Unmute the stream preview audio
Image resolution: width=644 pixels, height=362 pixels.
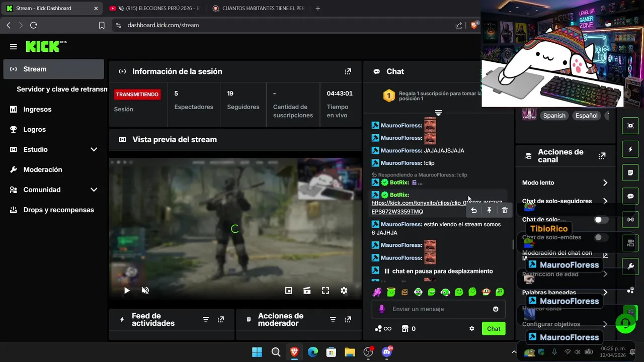coord(145,290)
